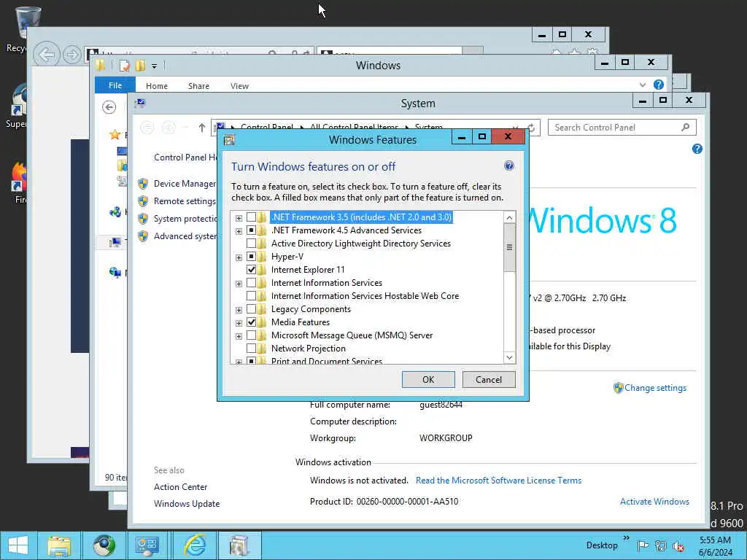Open Advanced system settings link
This screenshot has width=747, height=560.
pos(185,236)
